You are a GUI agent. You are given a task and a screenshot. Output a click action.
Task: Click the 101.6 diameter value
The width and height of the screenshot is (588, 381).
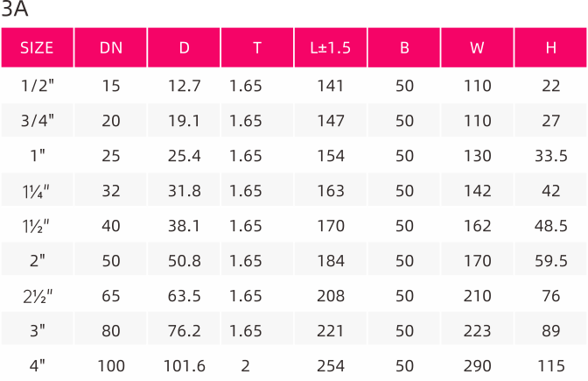pyautogui.click(x=184, y=366)
